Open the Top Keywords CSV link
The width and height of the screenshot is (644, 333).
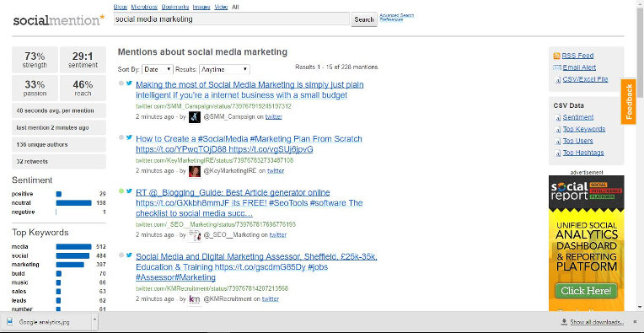(584, 129)
